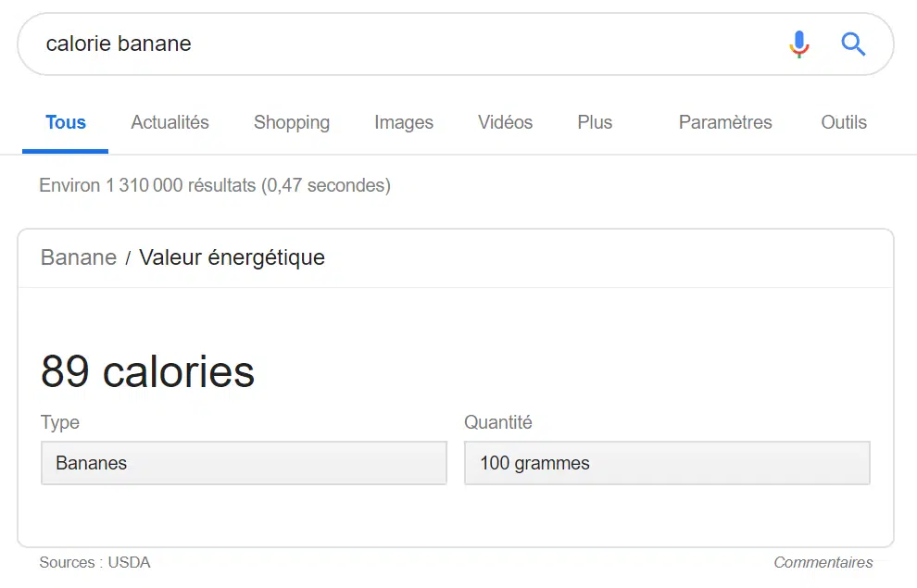Viewport: 917px width, 588px height.
Task: Select the Tous tab
Action: pyautogui.click(x=66, y=122)
